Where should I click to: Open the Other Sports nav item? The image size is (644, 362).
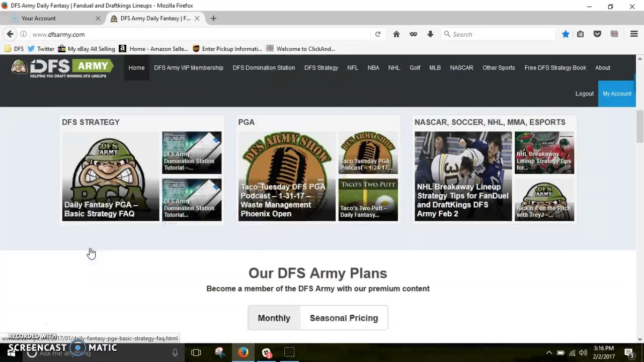pos(499,68)
